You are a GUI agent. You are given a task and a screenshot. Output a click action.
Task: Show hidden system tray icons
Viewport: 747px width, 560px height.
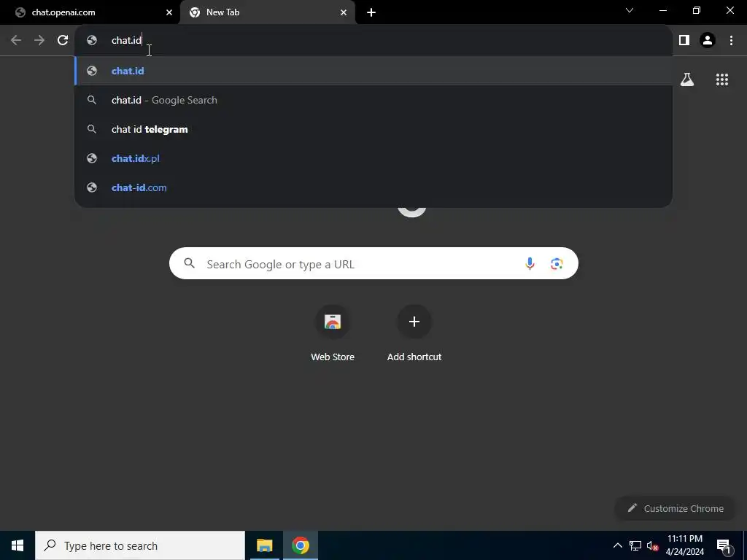617,545
